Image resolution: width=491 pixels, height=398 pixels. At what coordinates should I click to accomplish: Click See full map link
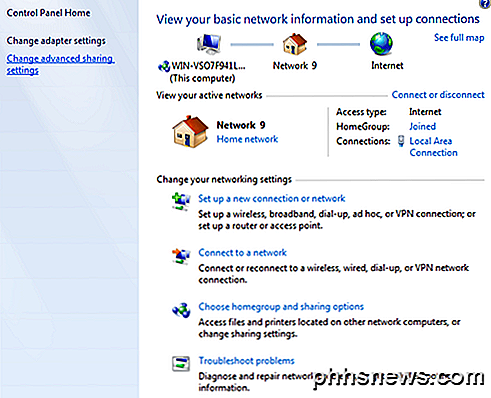tap(459, 38)
